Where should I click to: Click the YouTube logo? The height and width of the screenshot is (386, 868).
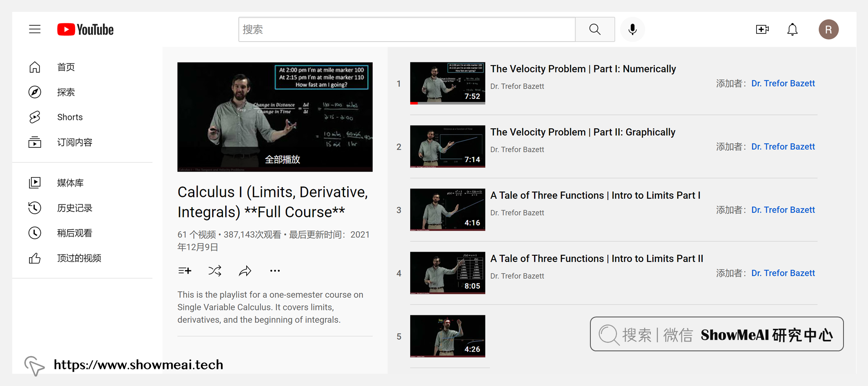(85, 29)
